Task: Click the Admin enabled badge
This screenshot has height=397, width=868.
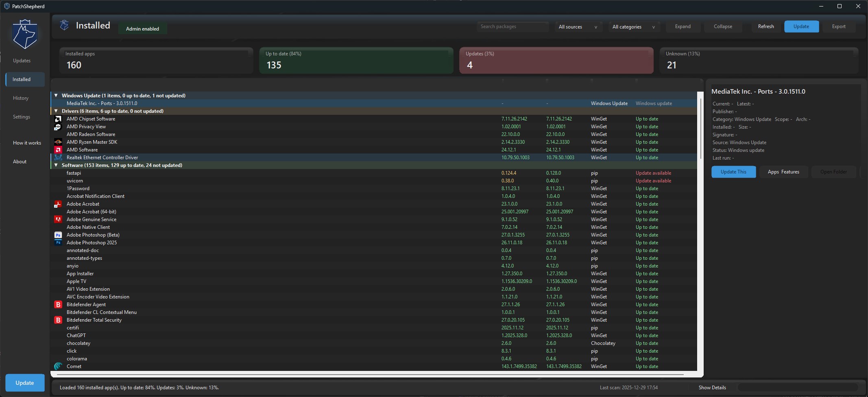Action: coord(142,29)
